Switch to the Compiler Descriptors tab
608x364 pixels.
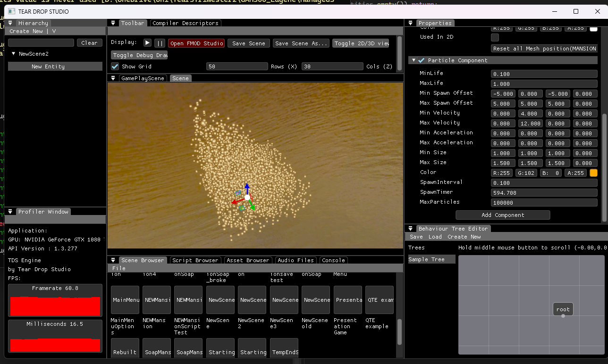point(185,22)
